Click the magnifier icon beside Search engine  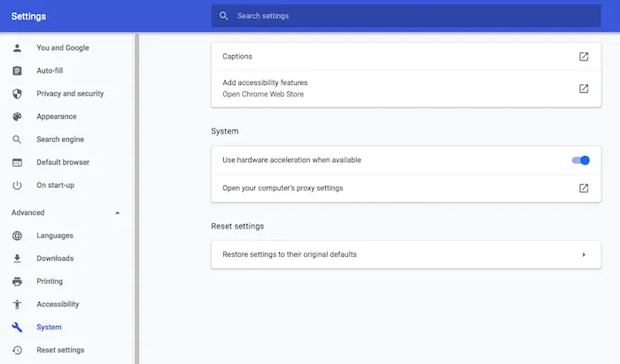17,140
